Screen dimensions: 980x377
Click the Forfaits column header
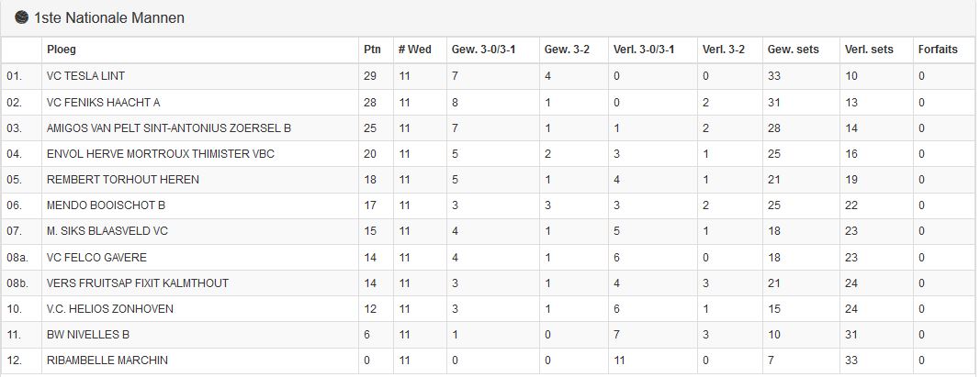coord(938,50)
